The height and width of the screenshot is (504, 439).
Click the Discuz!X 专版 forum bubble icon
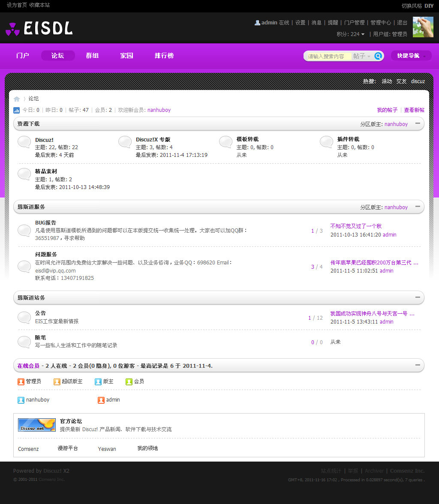125,142
